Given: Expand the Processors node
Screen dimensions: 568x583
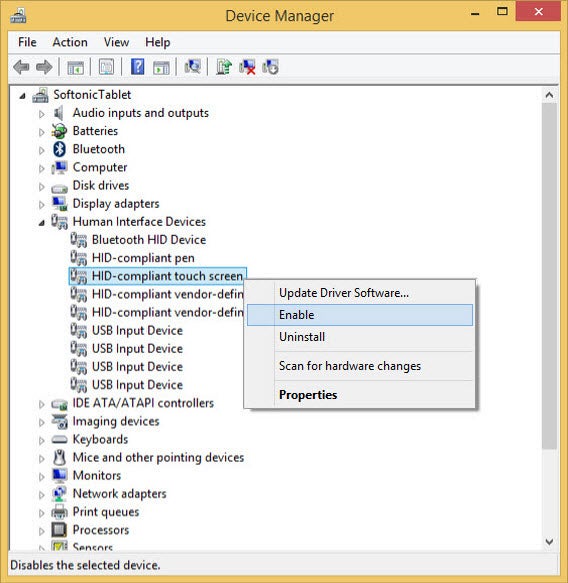Looking at the screenshot, I should pyautogui.click(x=42, y=531).
